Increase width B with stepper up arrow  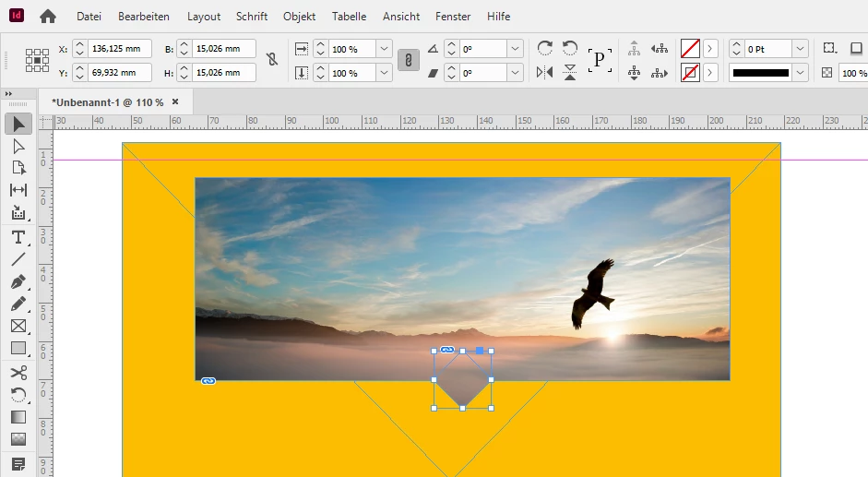click(x=184, y=45)
